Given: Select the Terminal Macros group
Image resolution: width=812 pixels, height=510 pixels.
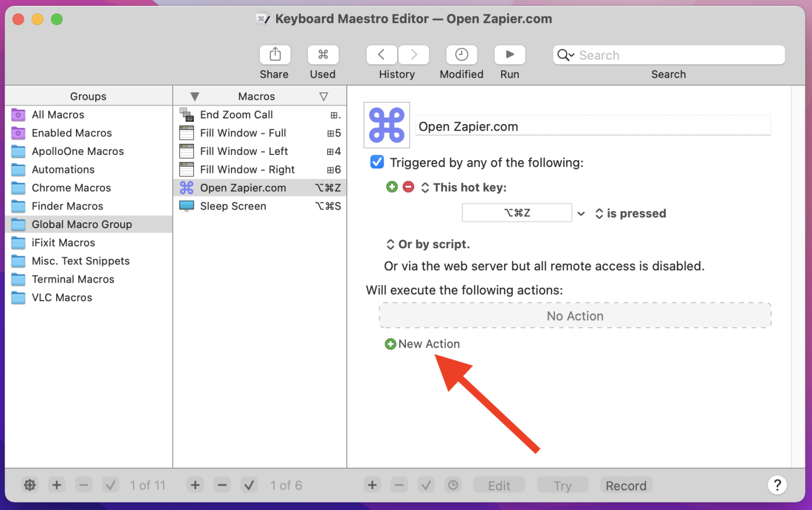Looking at the screenshot, I should 89,279.
